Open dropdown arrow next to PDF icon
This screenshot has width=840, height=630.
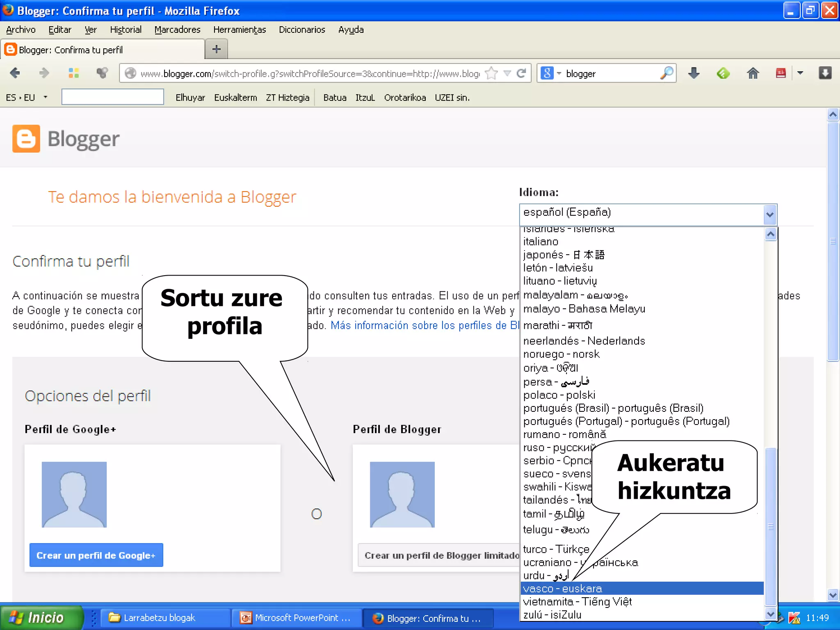point(800,73)
